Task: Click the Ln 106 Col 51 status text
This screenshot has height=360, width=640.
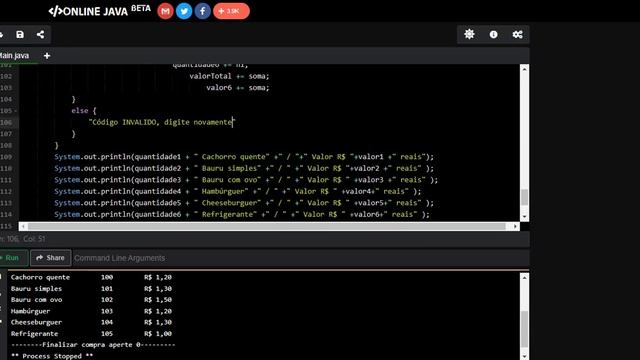Action: 22,239
